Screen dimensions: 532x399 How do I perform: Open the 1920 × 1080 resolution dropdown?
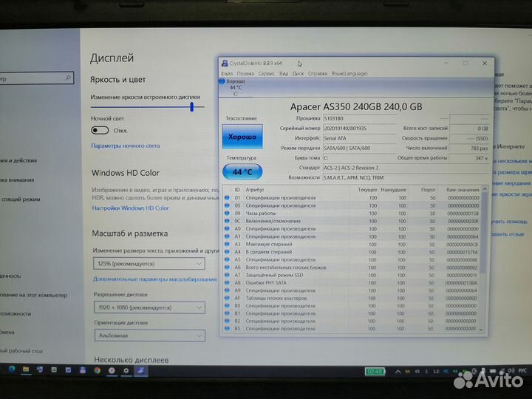pyautogui.click(x=149, y=307)
